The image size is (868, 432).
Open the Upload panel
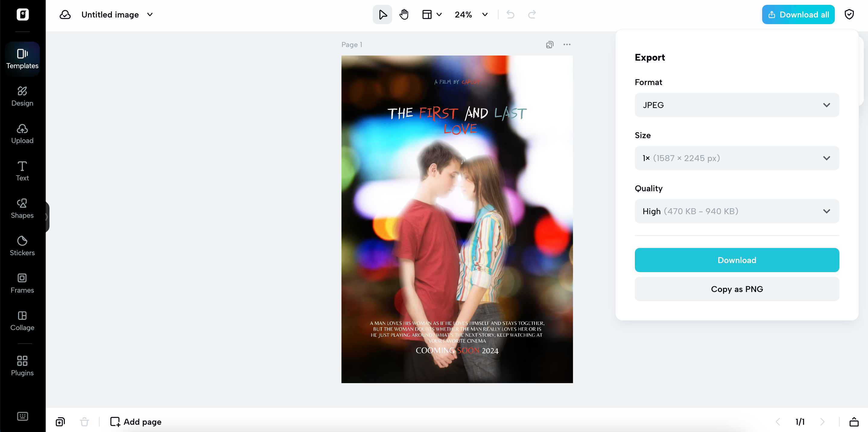22,133
